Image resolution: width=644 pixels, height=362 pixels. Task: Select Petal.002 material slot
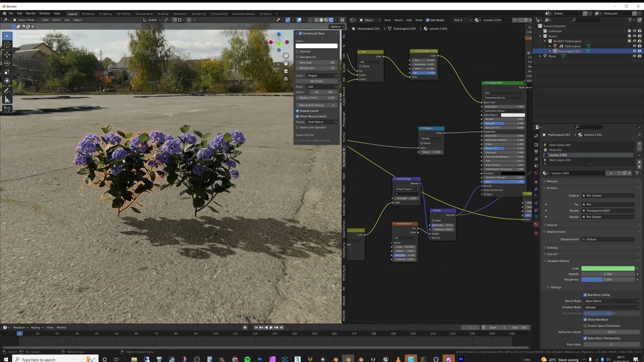pyautogui.click(x=589, y=150)
